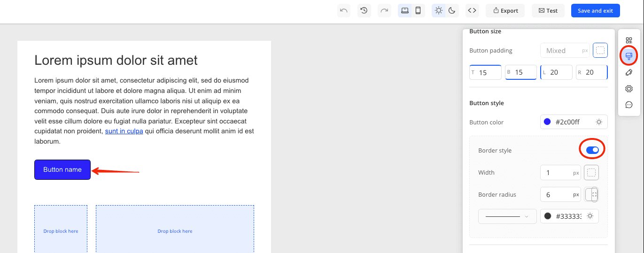Click sun icon beside Button color
Screen dimensions: 644x253
599,122
